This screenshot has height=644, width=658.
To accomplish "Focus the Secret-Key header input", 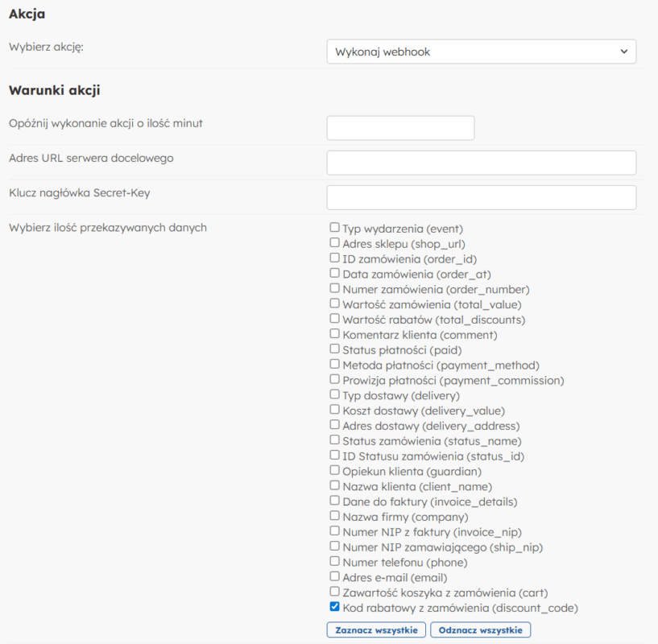I will (481, 197).
